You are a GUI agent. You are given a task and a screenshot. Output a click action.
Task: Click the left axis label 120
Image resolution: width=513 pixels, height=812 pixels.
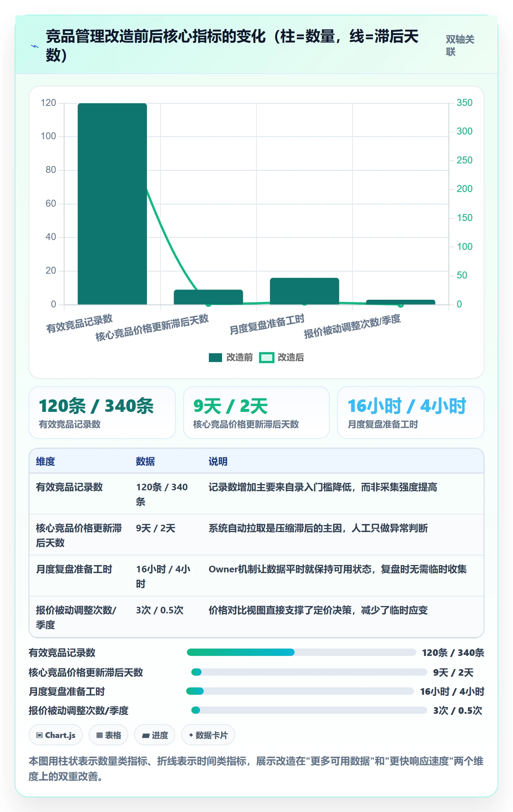pos(48,103)
